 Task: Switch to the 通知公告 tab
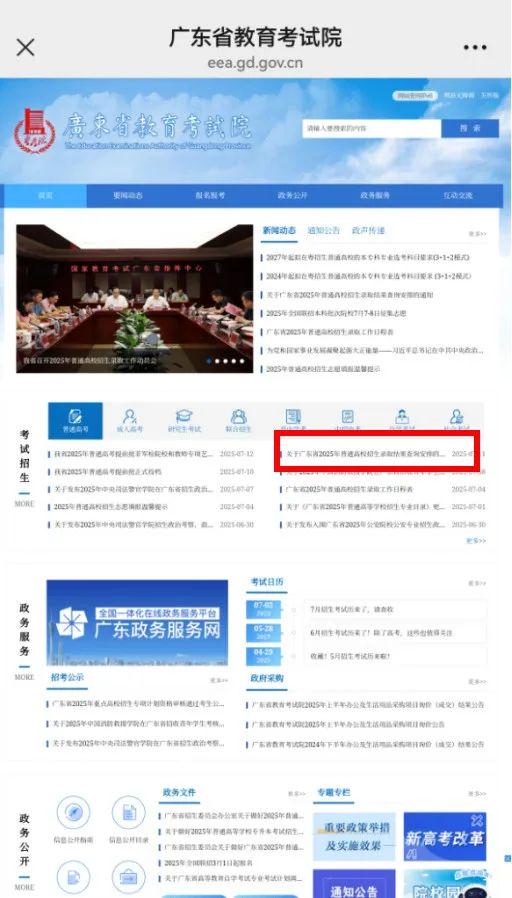tap(324, 230)
